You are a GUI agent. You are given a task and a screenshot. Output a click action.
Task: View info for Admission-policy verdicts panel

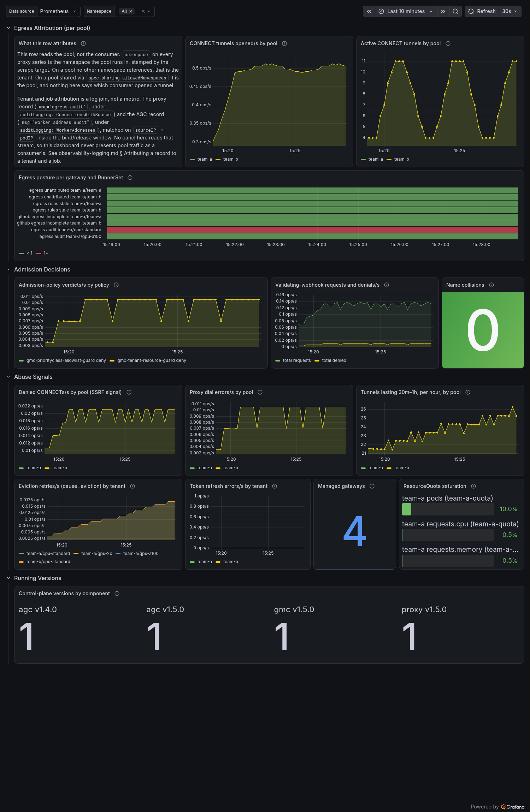click(x=116, y=285)
